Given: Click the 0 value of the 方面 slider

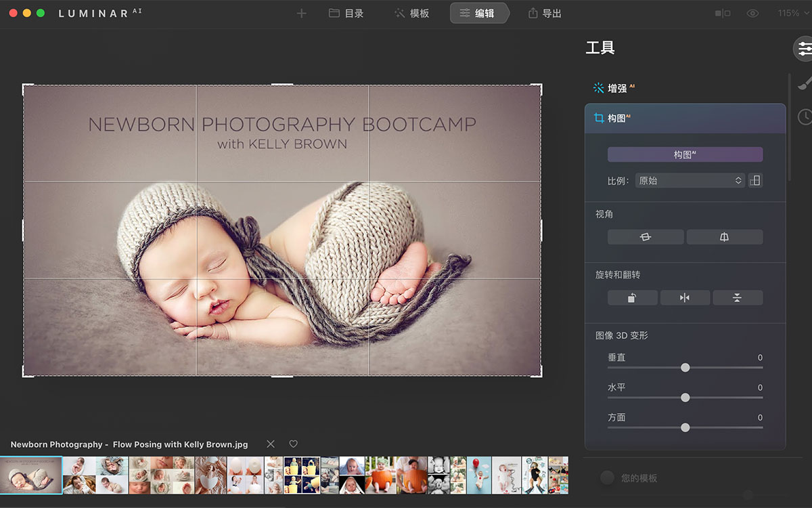Looking at the screenshot, I should [x=760, y=418].
